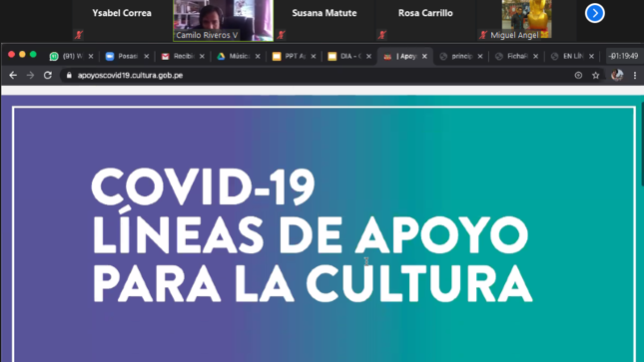Image resolution: width=644 pixels, height=362 pixels.
Task: Click Susana Matute's muted microphone icon
Action: pos(281,35)
